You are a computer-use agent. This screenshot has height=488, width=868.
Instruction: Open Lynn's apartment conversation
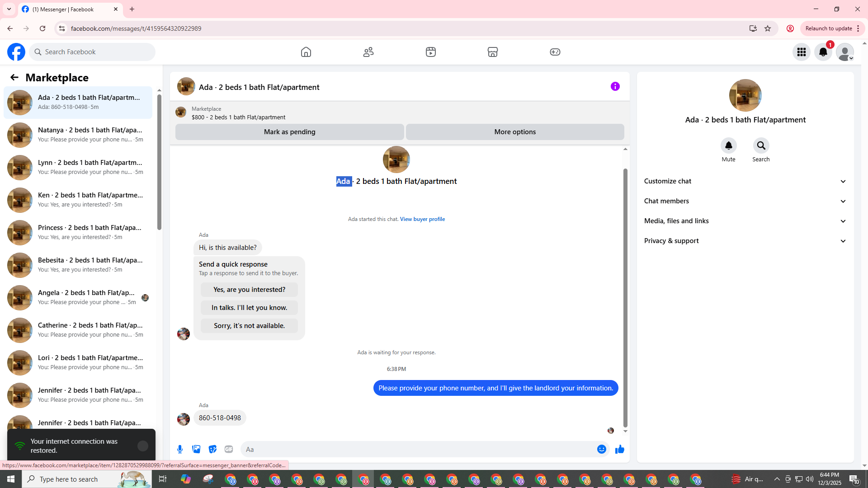[x=78, y=168]
